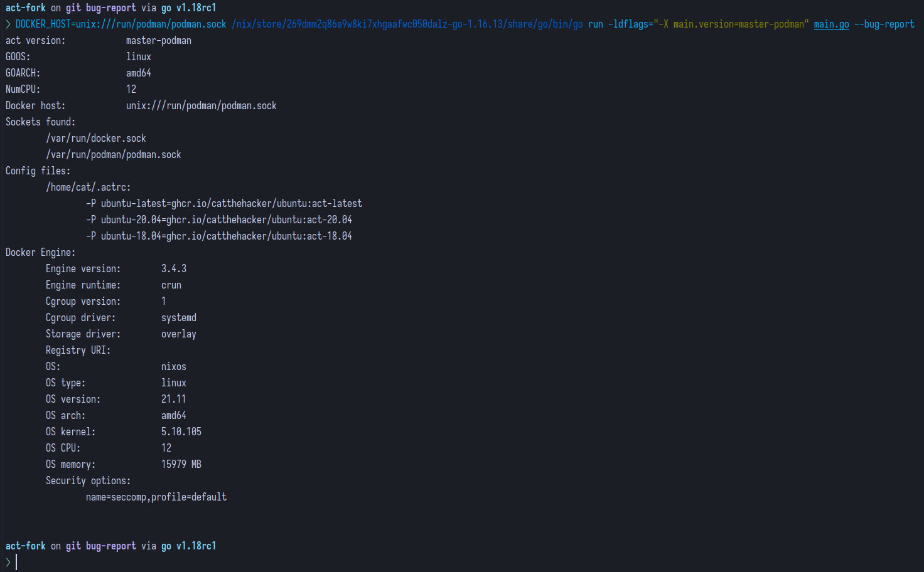
Task: Select the Engine runtime value crun
Action: [x=171, y=285]
